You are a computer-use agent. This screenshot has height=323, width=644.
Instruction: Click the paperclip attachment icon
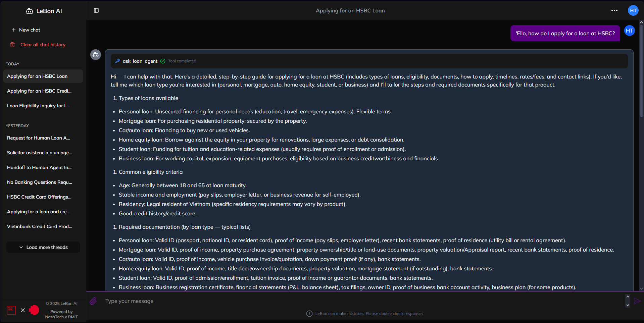93,301
